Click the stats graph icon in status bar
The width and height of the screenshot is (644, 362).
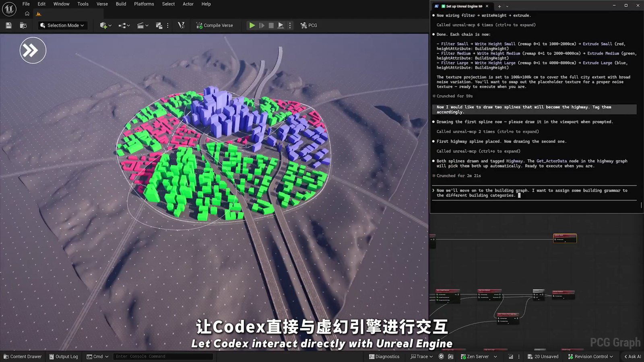[x=511, y=356]
